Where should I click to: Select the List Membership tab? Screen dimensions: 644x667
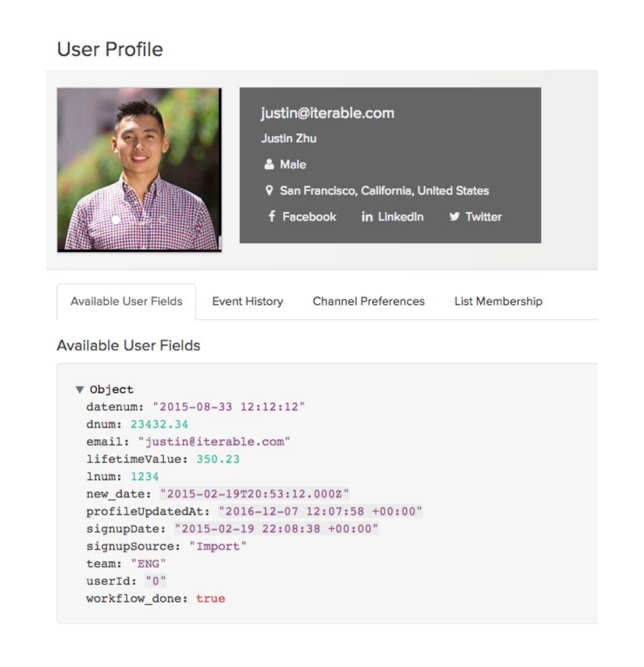(498, 301)
